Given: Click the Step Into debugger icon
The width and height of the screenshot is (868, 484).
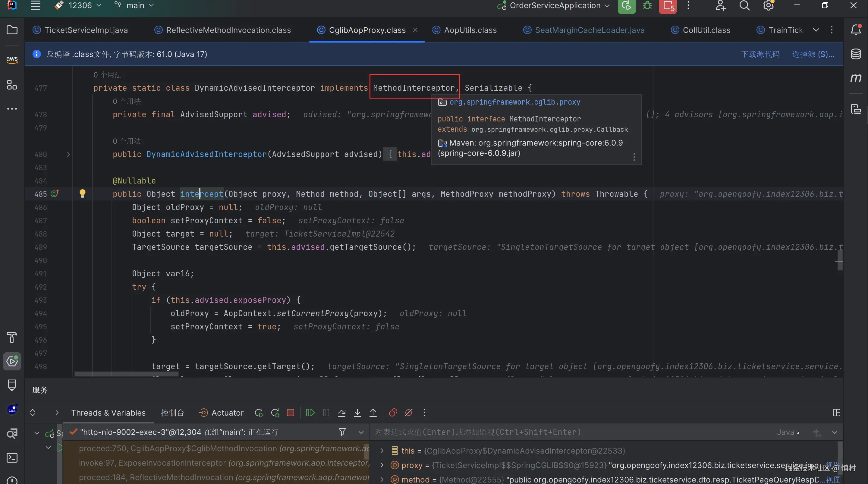Looking at the screenshot, I should click(x=357, y=413).
